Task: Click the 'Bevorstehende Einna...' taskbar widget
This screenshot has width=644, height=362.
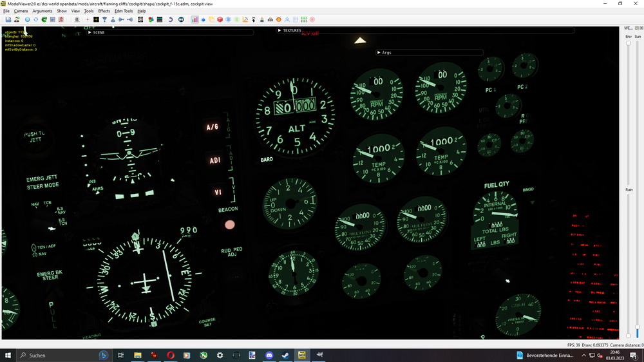Action: pyautogui.click(x=545, y=355)
